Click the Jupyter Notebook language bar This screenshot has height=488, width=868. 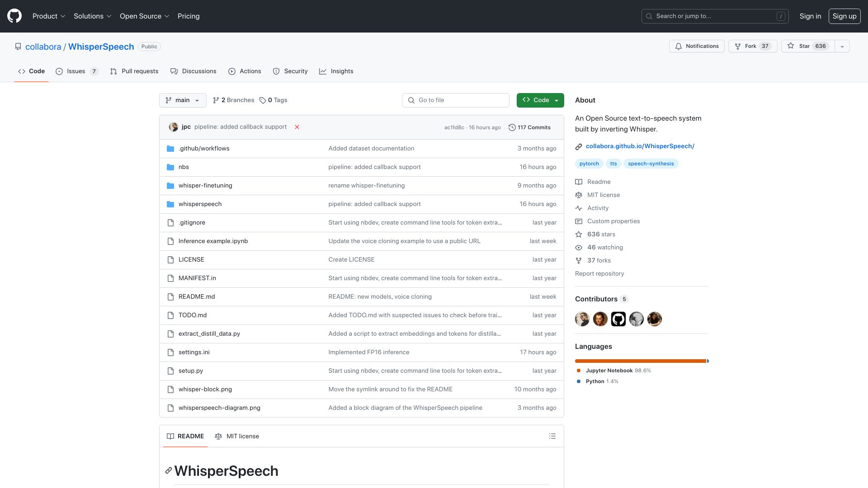[x=640, y=361]
